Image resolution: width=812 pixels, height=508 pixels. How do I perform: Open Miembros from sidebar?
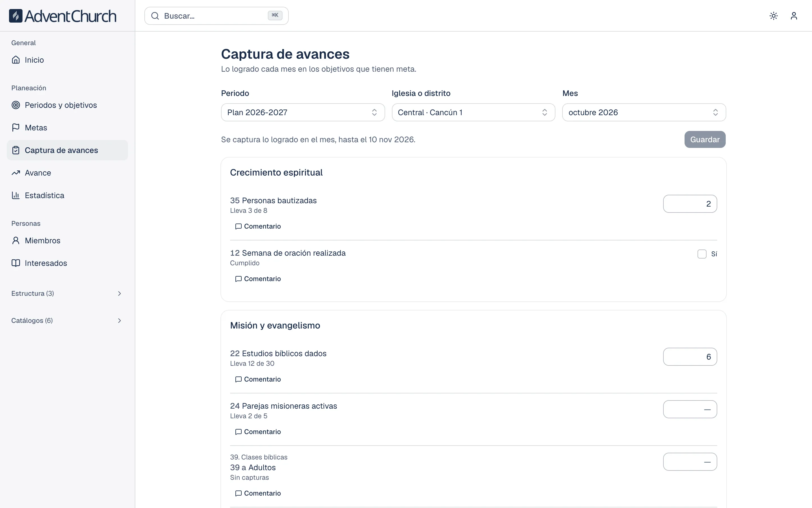pyautogui.click(x=67, y=240)
